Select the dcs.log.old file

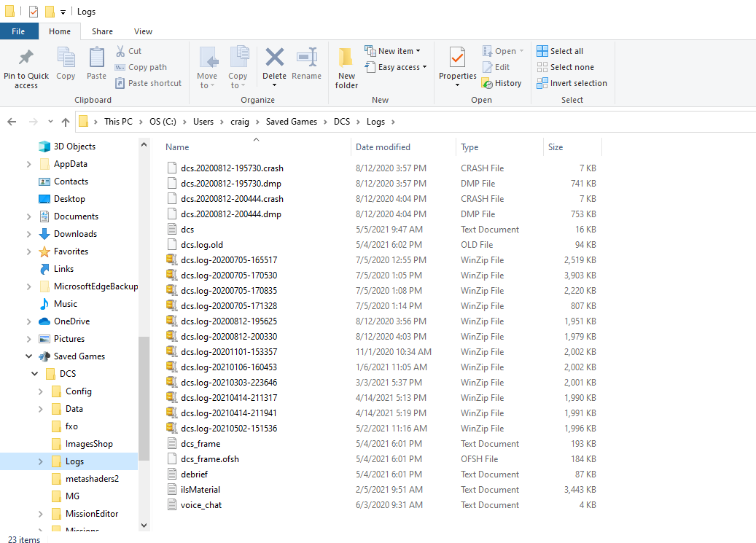coord(201,244)
